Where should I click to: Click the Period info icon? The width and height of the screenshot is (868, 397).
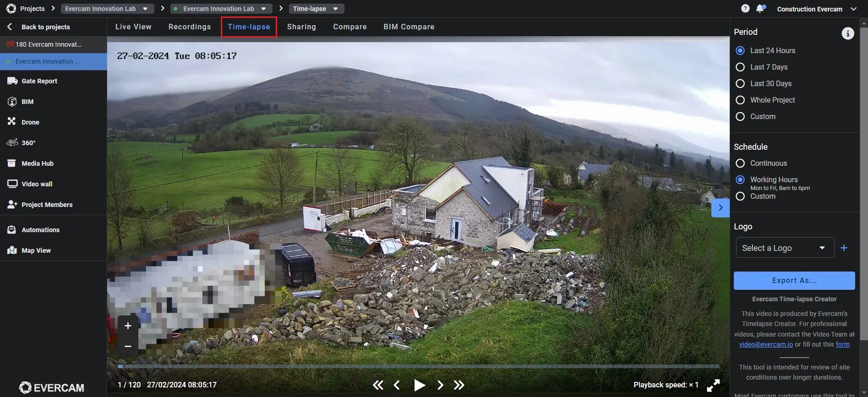848,33
